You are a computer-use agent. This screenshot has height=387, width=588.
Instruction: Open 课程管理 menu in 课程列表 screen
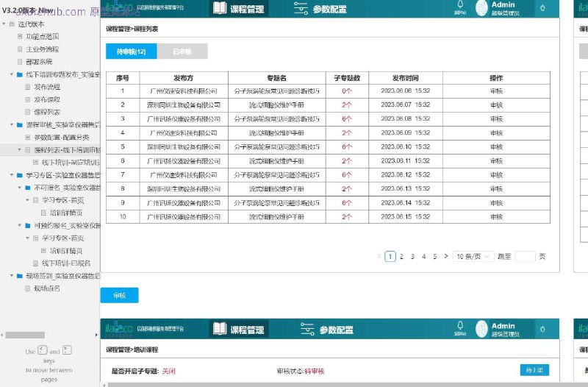pos(238,9)
